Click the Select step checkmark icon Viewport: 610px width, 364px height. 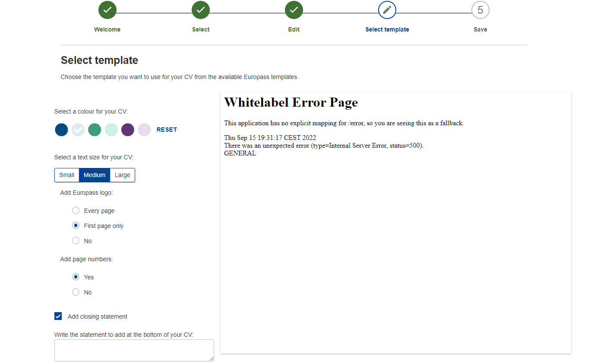pos(201,10)
